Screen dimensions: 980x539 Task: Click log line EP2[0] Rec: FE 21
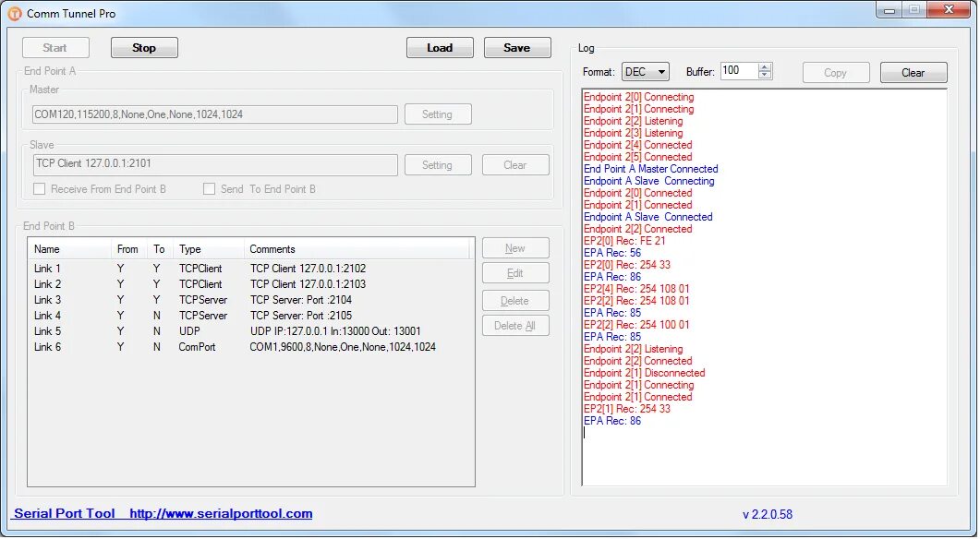(624, 241)
